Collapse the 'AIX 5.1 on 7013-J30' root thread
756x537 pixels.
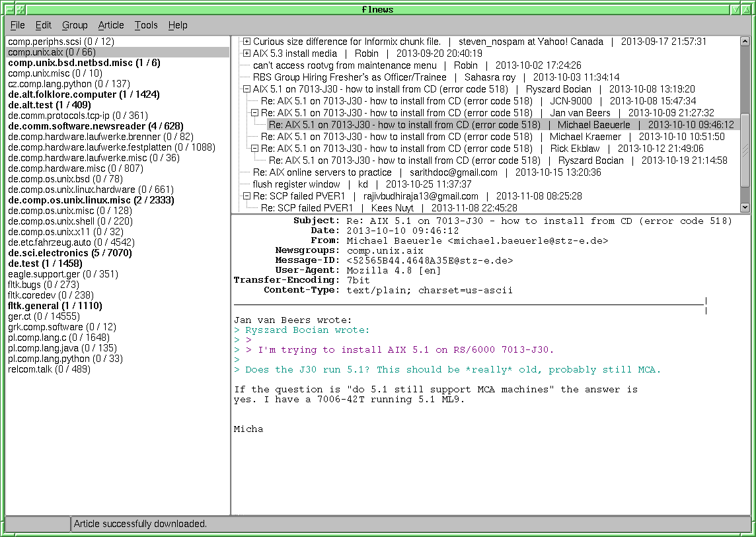247,89
